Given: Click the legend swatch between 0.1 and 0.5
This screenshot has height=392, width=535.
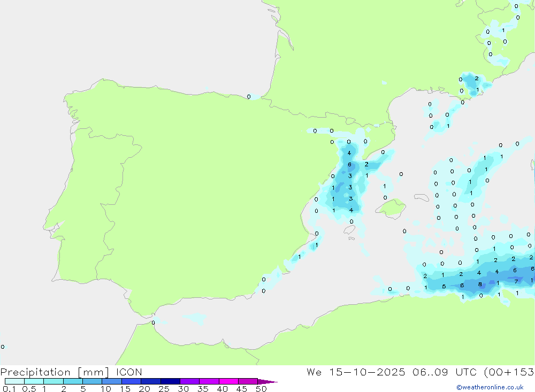Looking at the screenshot, I should click(x=14, y=381).
